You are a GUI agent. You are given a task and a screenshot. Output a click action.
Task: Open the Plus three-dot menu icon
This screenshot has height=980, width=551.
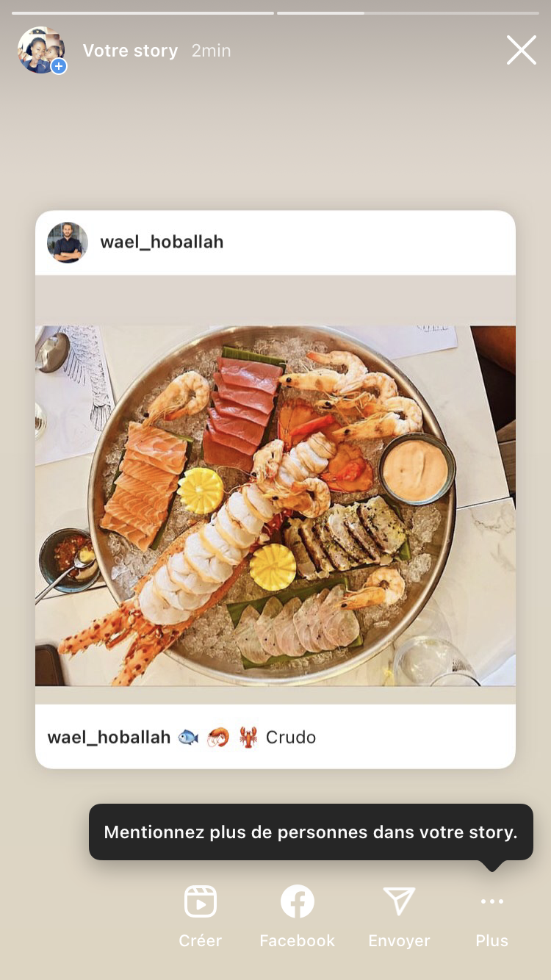tap(491, 901)
